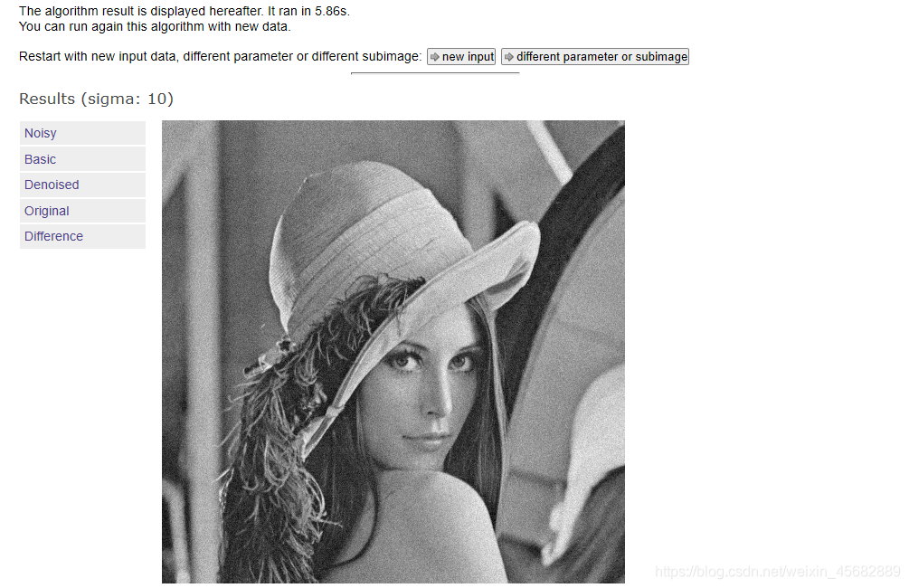Click the csdn blog watermark URL
The image size is (909, 588).
coord(778,571)
